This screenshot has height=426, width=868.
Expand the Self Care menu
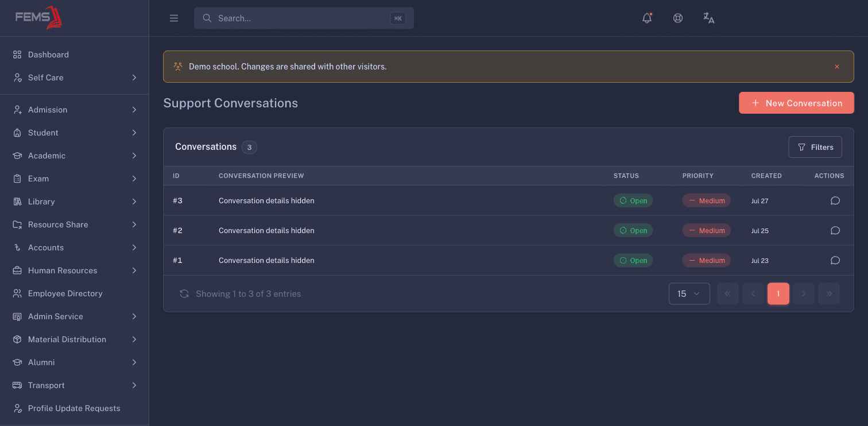tap(75, 78)
